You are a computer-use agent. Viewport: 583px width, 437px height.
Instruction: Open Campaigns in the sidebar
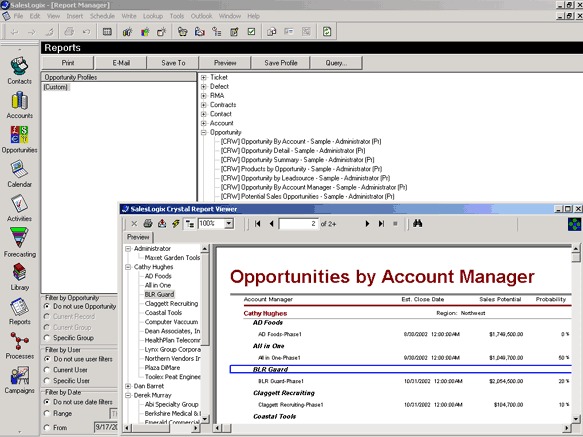(x=19, y=380)
